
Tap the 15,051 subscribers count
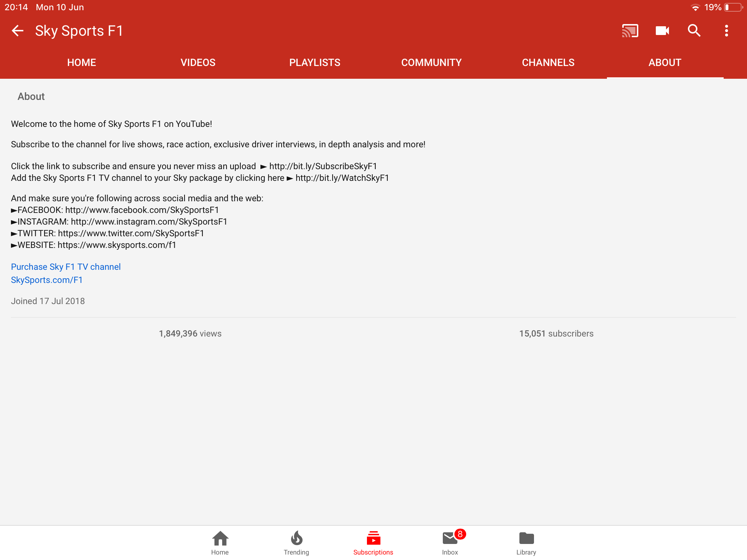point(556,334)
